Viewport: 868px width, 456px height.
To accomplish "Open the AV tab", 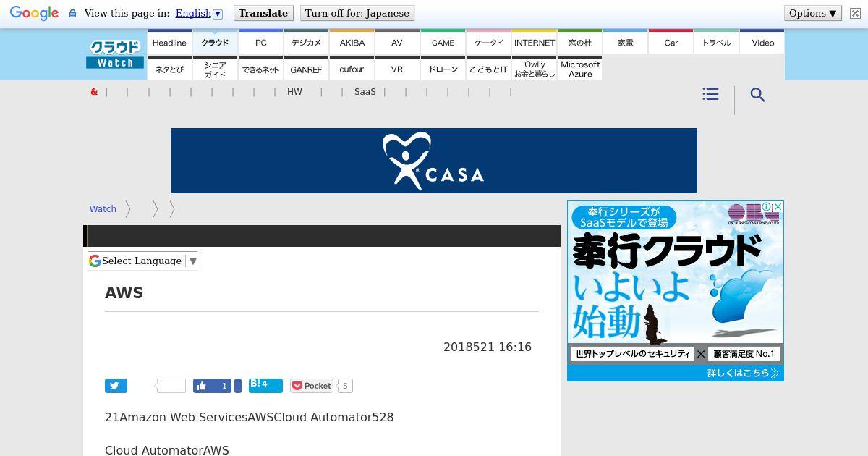I will (x=397, y=43).
